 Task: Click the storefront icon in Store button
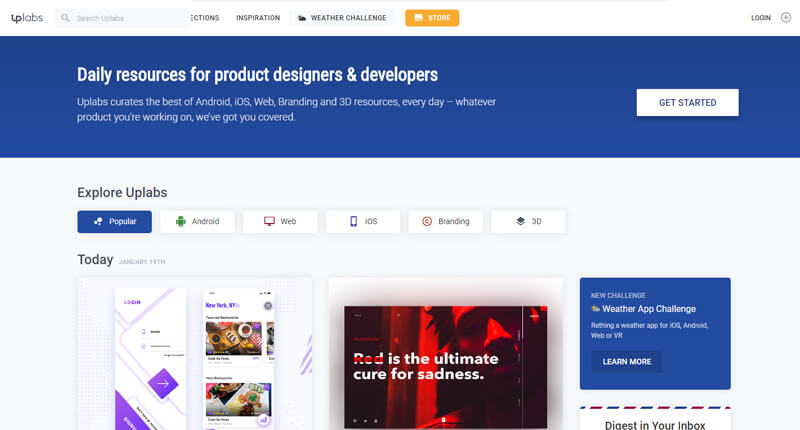[x=418, y=18]
